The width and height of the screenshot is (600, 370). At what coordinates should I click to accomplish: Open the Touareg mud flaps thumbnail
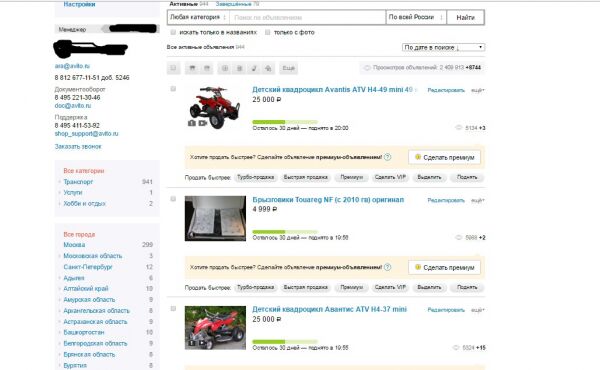pos(215,218)
